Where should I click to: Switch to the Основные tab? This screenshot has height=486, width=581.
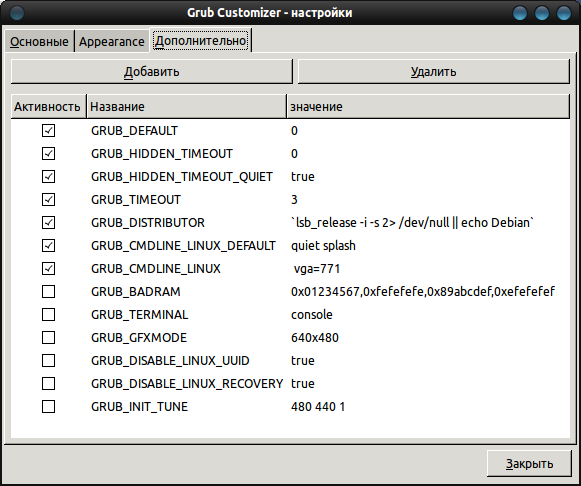tap(39, 41)
